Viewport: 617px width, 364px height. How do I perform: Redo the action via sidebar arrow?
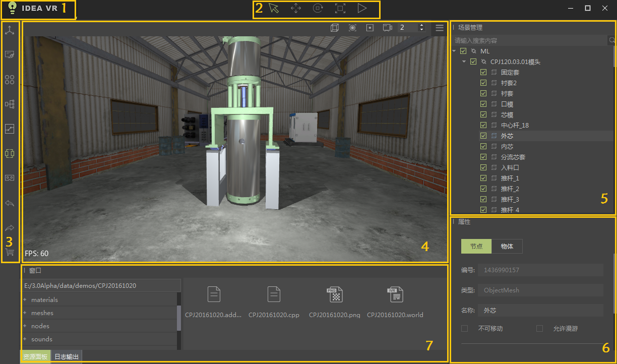pyautogui.click(x=10, y=228)
